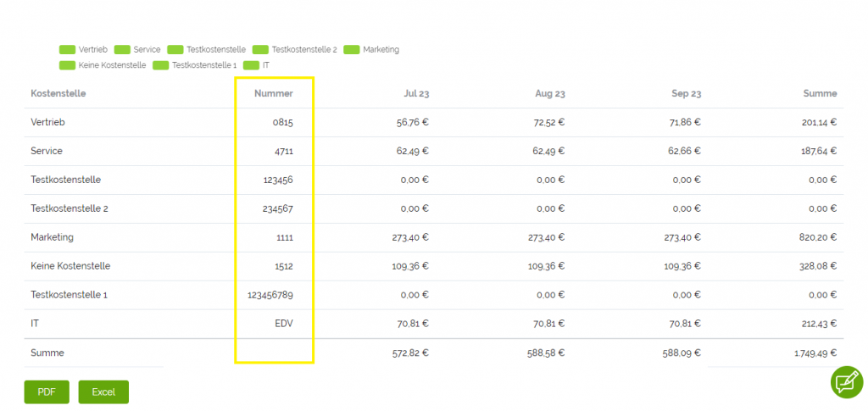Click the IT legend color swatch
The image size is (868, 411).
pos(251,65)
